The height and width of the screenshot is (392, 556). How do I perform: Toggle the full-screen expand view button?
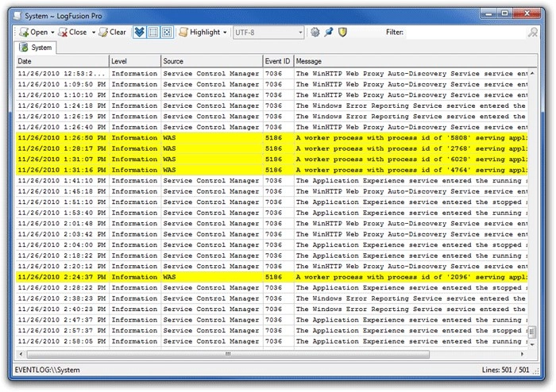[x=167, y=33]
